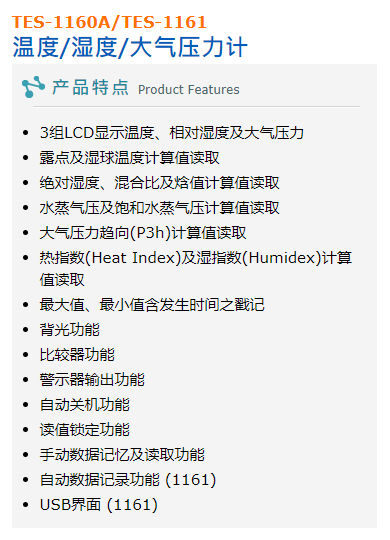Click the teal product features node icon
The width and height of the screenshot is (390, 540).
[33, 87]
